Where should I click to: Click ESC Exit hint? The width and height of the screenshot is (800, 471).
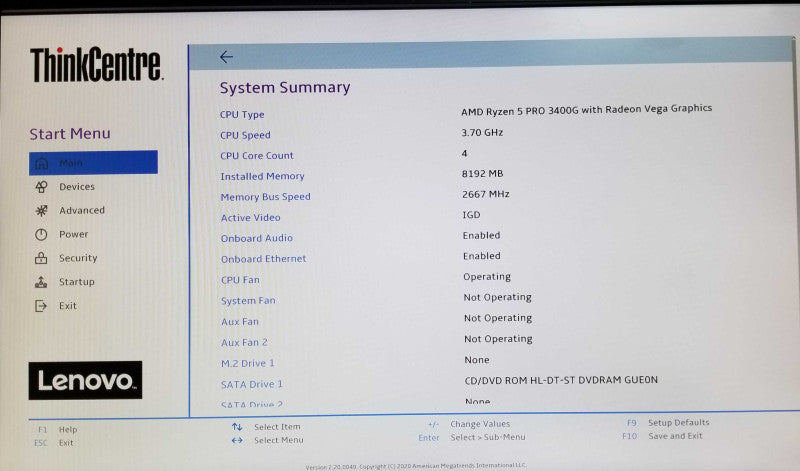[54, 443]
